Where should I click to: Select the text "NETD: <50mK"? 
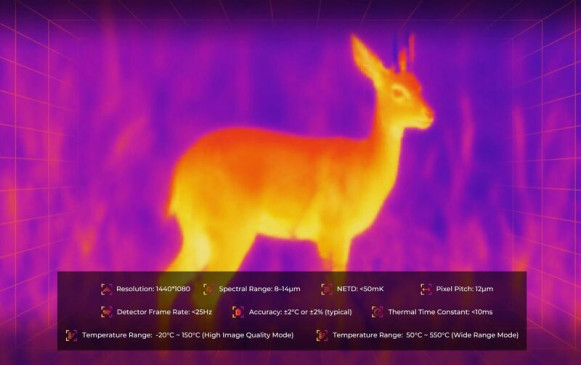point(360,289)
